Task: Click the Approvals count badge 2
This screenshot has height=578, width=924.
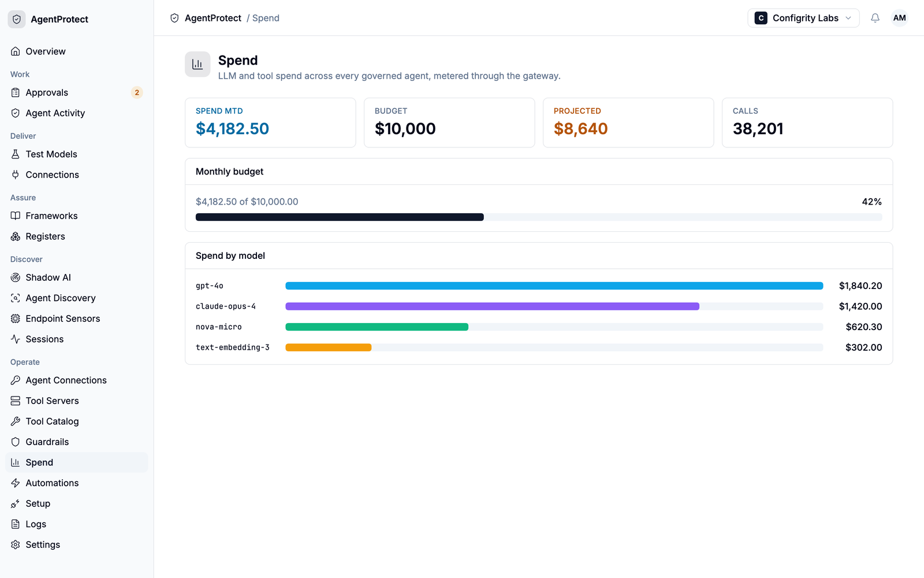Action: [x=137, y=92]
